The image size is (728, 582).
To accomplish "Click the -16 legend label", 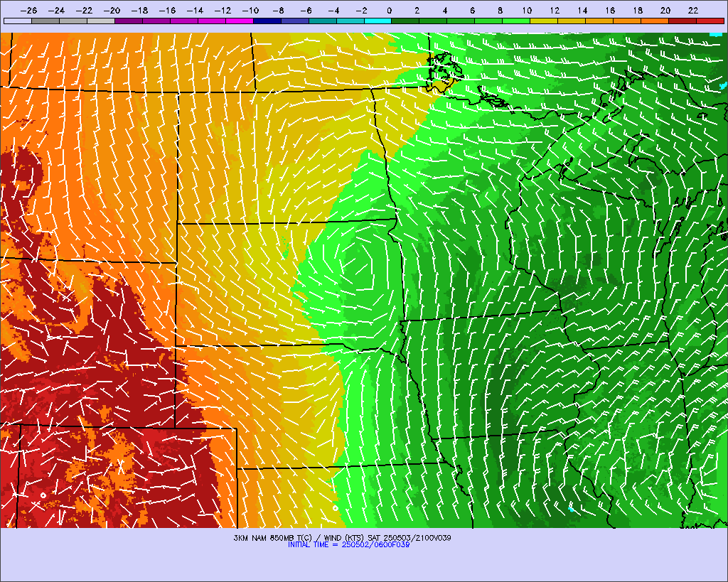I will click(x=167, y=10).
